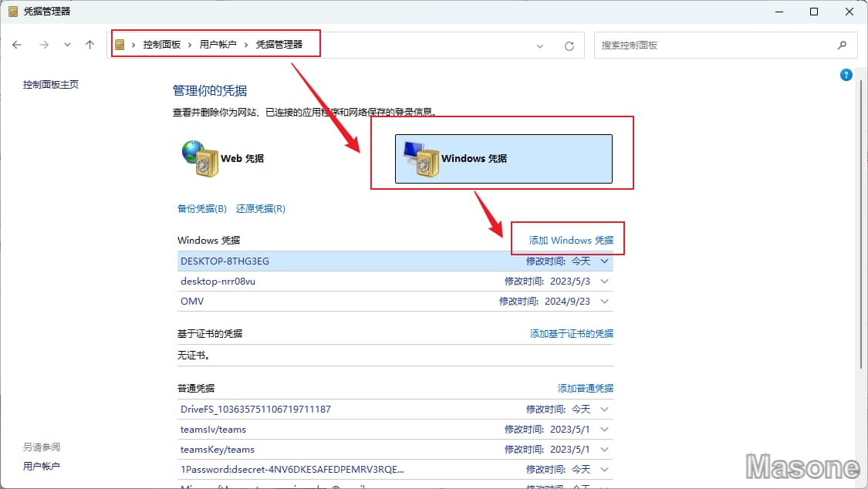Open the address bar history dropdown
The width and height of the screenshot is (868, 489).
(x=540, y=46)
